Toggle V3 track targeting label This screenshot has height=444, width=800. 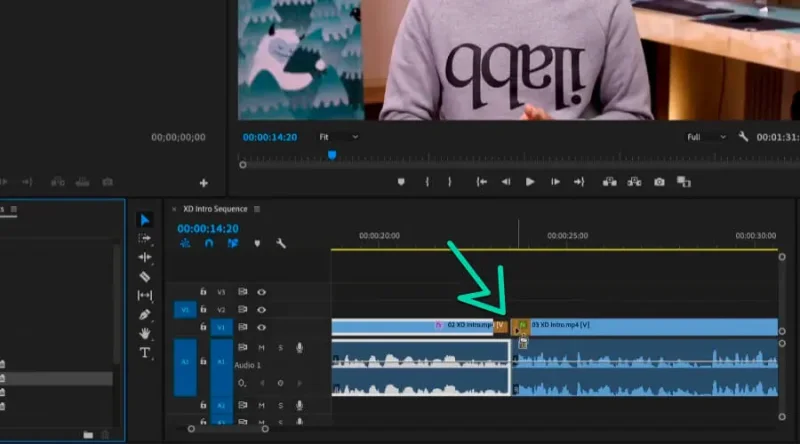pos(221,292)
